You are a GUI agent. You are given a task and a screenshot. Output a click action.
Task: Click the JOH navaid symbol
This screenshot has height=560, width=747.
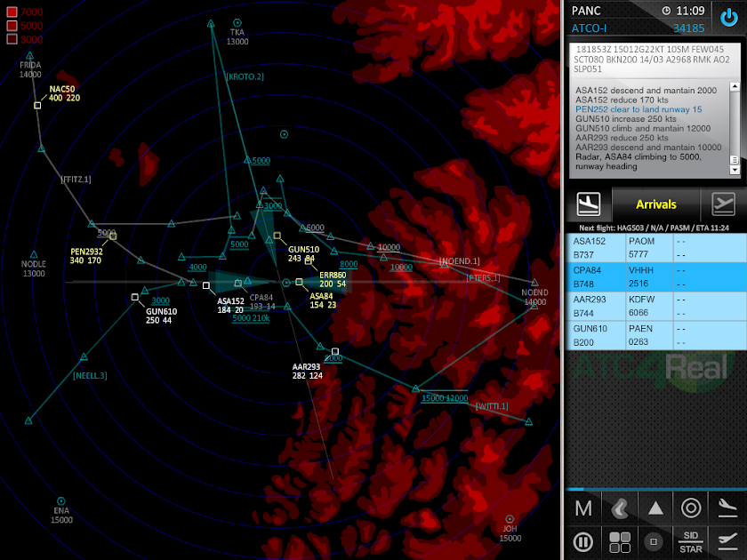pos(510,518)
